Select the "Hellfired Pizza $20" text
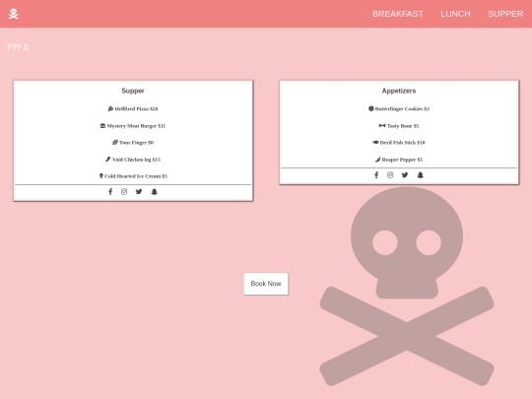This screenshot has width=532, height=399. (136, 109)
